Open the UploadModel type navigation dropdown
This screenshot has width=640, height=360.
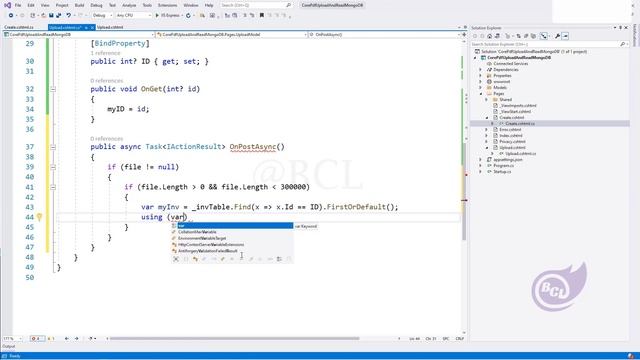(232, 35)
